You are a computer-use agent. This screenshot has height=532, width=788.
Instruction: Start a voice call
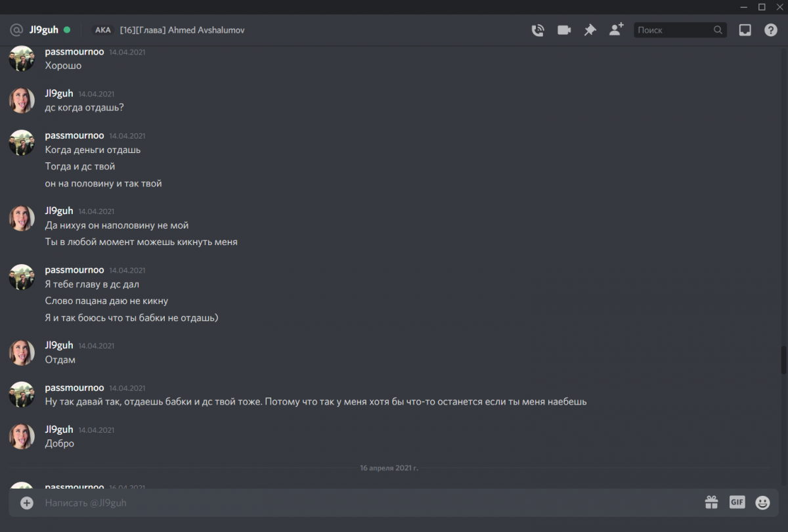click(x=538, y=30)
